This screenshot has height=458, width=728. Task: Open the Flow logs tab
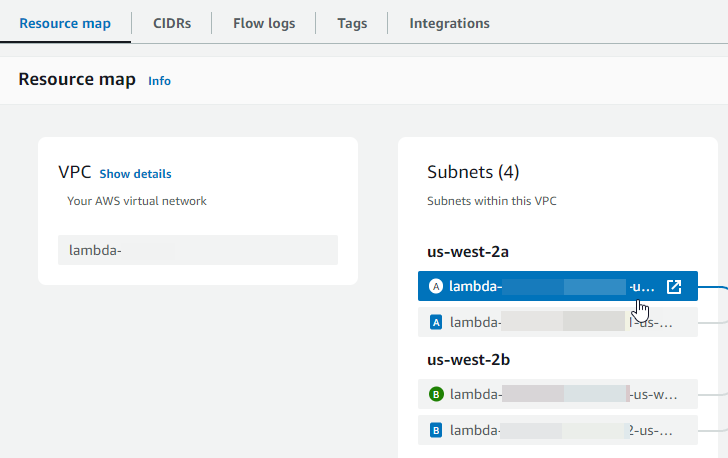264,23
